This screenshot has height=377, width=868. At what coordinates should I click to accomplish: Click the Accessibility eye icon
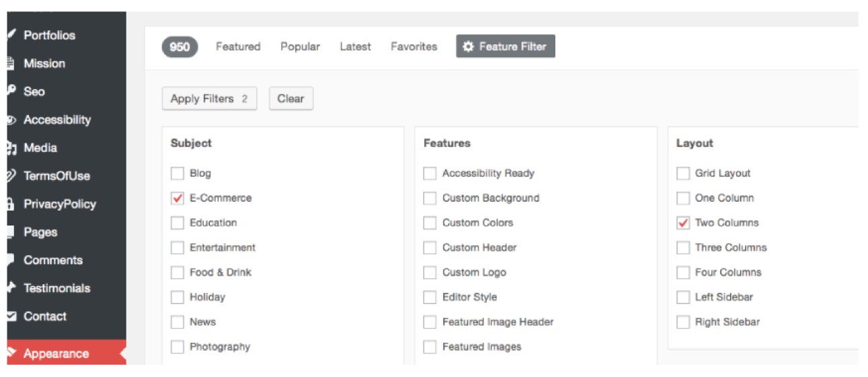pyautogui.click(x=11, y=120)
